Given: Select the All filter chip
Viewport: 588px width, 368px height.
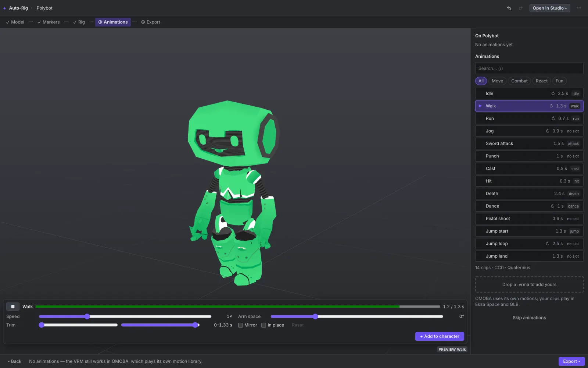Looking at the screenshot, I should [x=481, y=81].
